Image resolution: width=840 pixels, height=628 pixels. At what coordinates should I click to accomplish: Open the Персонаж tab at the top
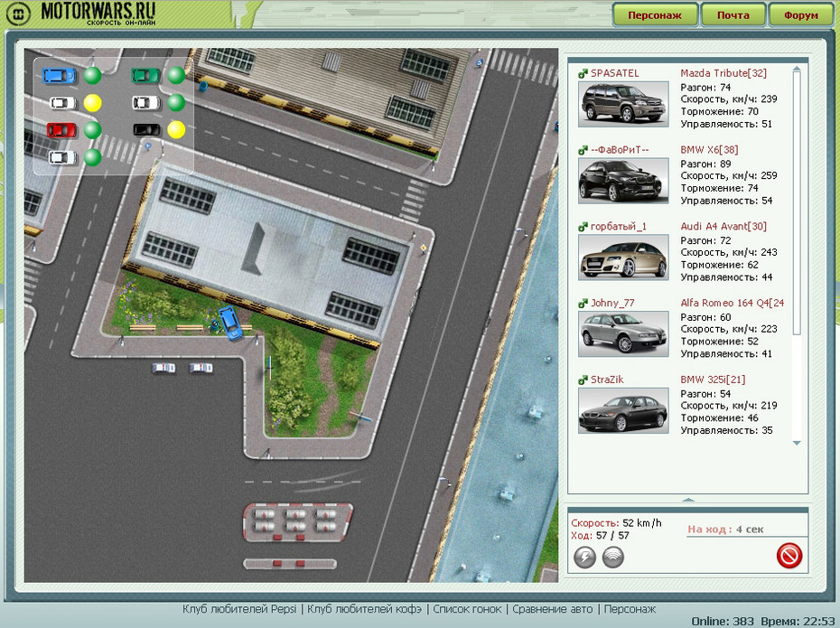655,15
